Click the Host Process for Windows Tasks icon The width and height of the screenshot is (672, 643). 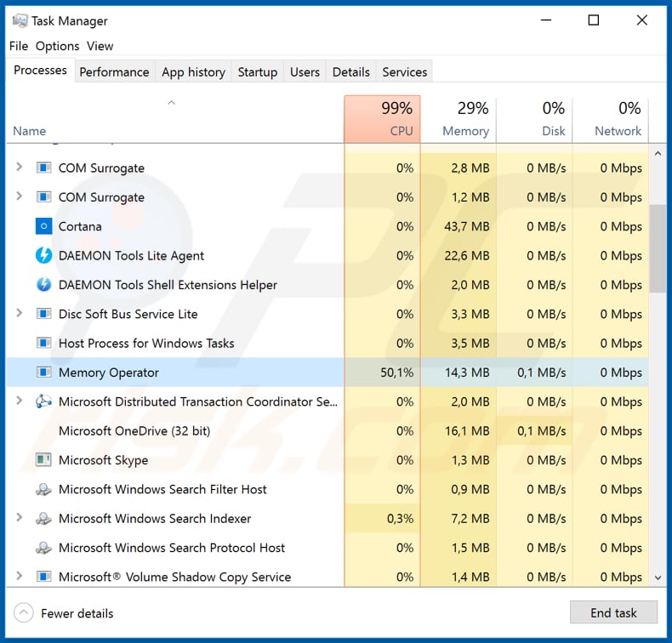(43, 343)
